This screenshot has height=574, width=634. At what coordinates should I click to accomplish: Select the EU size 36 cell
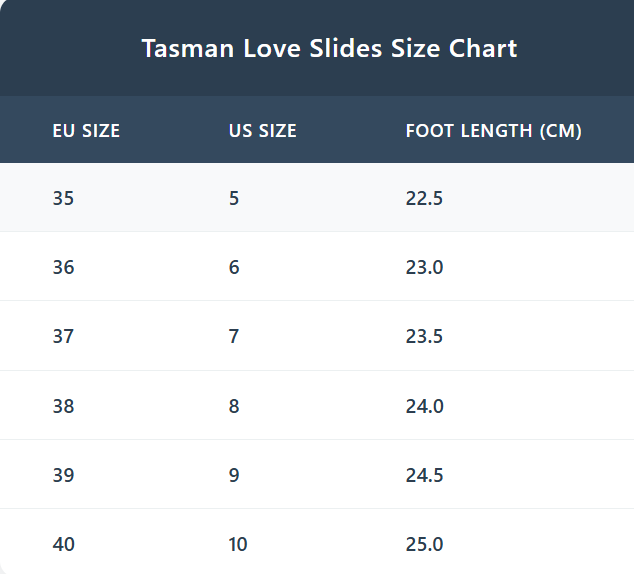coord(64,267)
